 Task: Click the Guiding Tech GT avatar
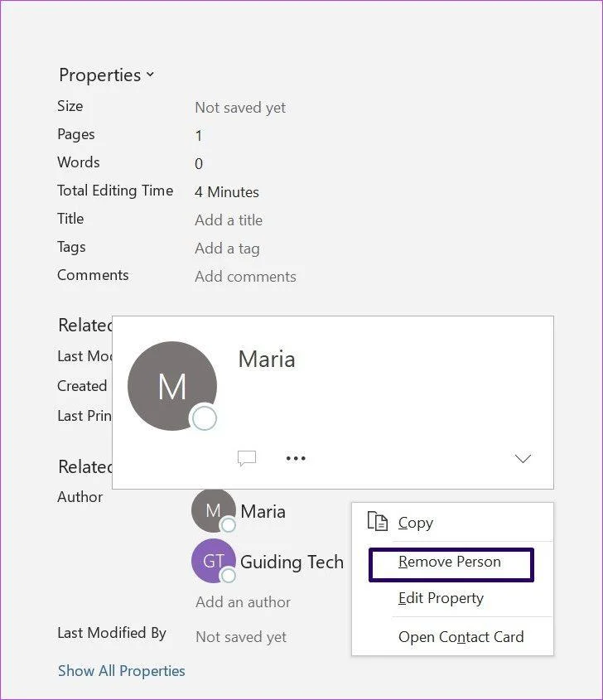(214, 561)
